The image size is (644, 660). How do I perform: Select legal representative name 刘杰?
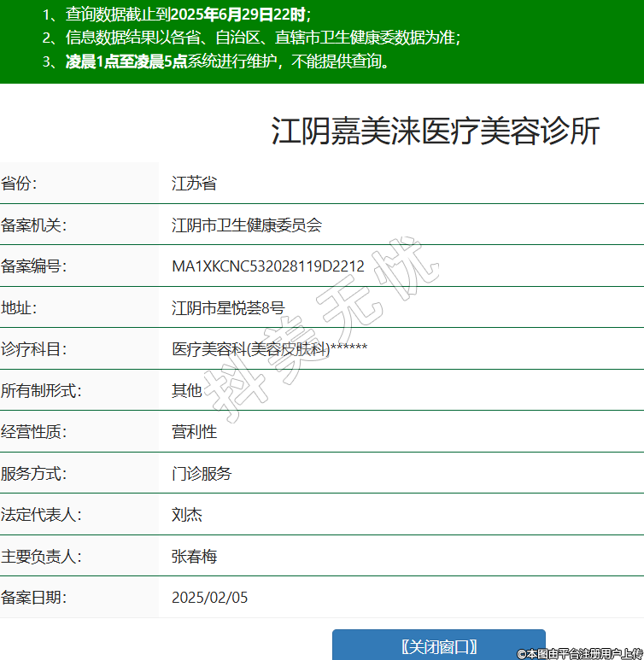coord(187,515)
